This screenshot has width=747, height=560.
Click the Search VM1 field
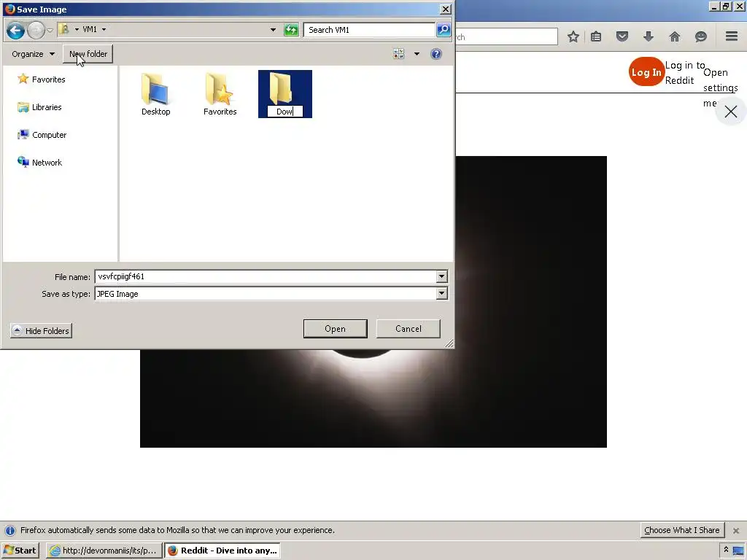click(x=369, y=29)
